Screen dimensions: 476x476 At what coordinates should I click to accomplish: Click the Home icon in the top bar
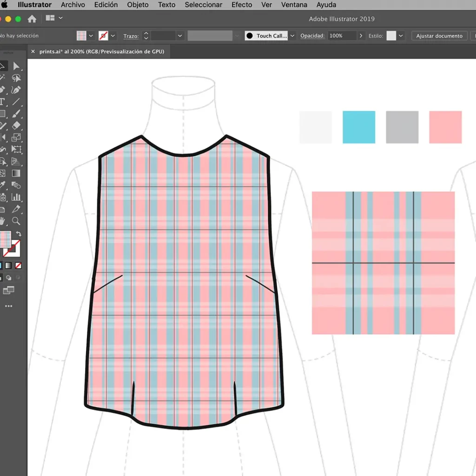[32, 19]
